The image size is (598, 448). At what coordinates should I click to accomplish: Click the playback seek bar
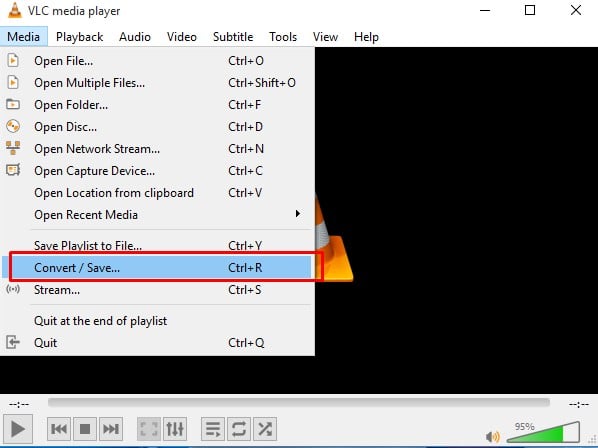[x=299, y=403]
